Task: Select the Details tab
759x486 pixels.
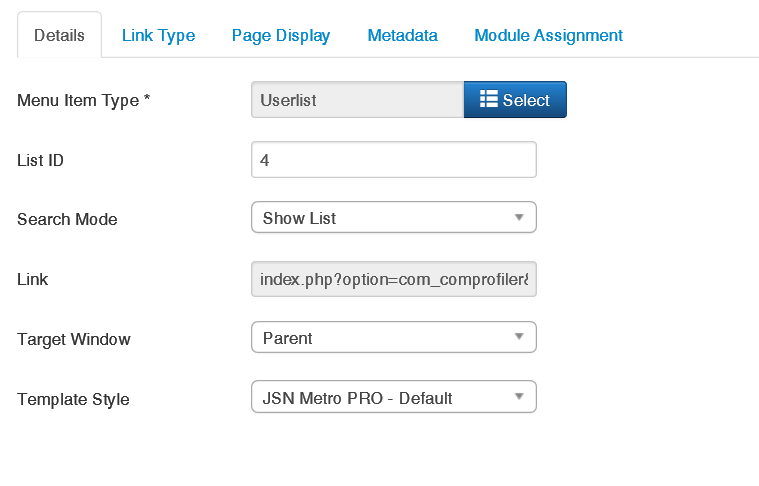Action: [60, 35]
